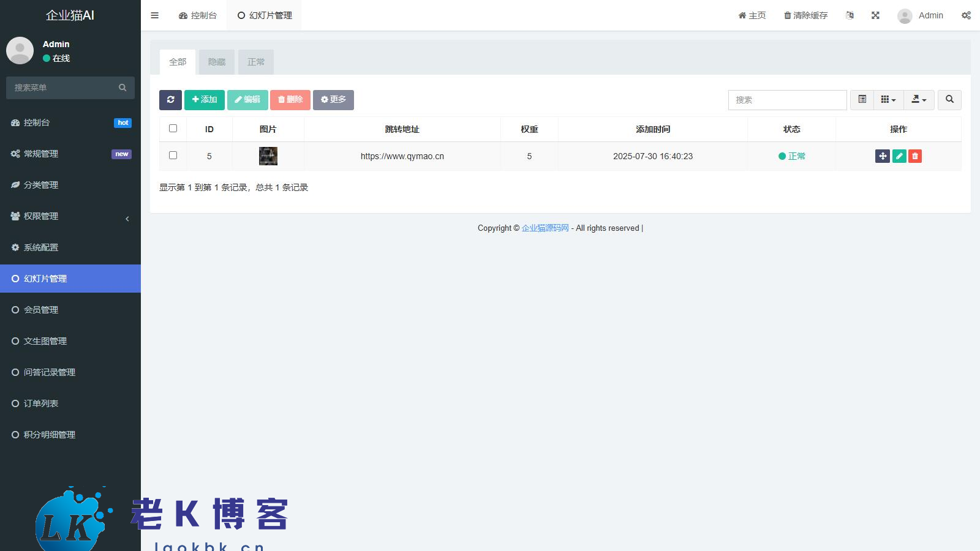980x551 pixels.
Task: Click the drag-move icon in row 5
Action: 882,156
